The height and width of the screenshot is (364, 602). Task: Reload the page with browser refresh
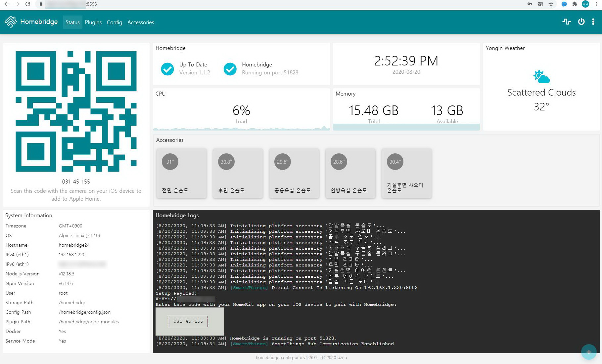click(28, 4)
